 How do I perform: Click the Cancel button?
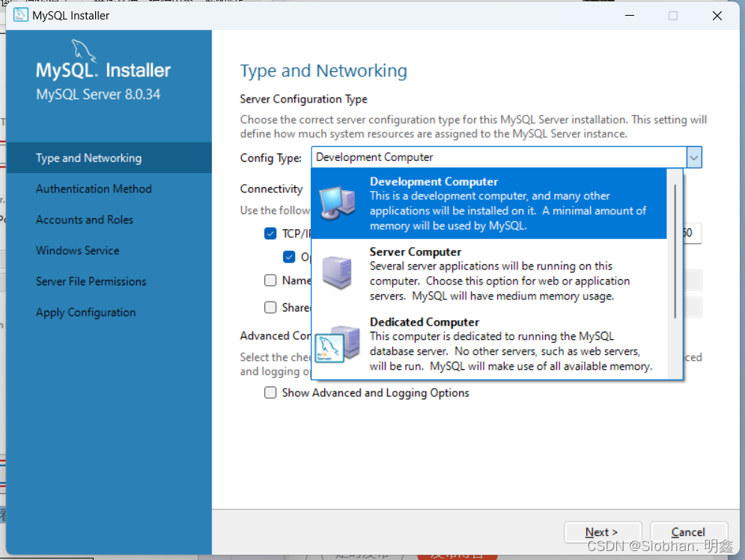pos(688,532)
